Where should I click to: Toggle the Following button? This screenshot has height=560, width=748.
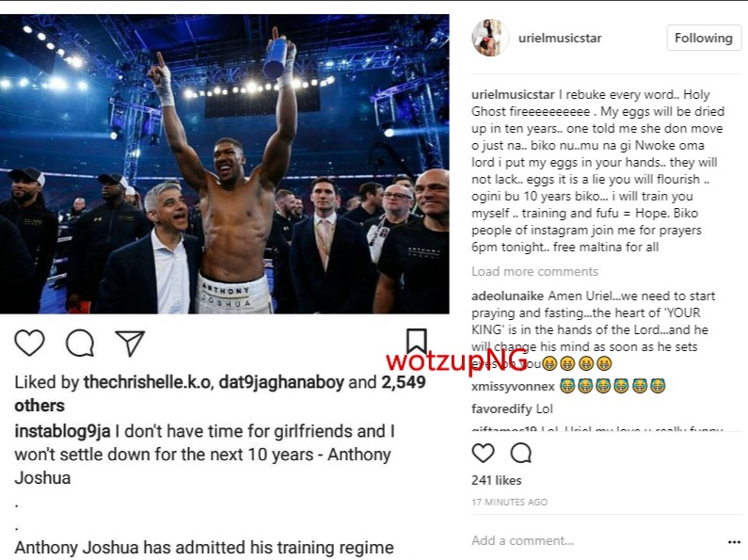click(704, 39)
